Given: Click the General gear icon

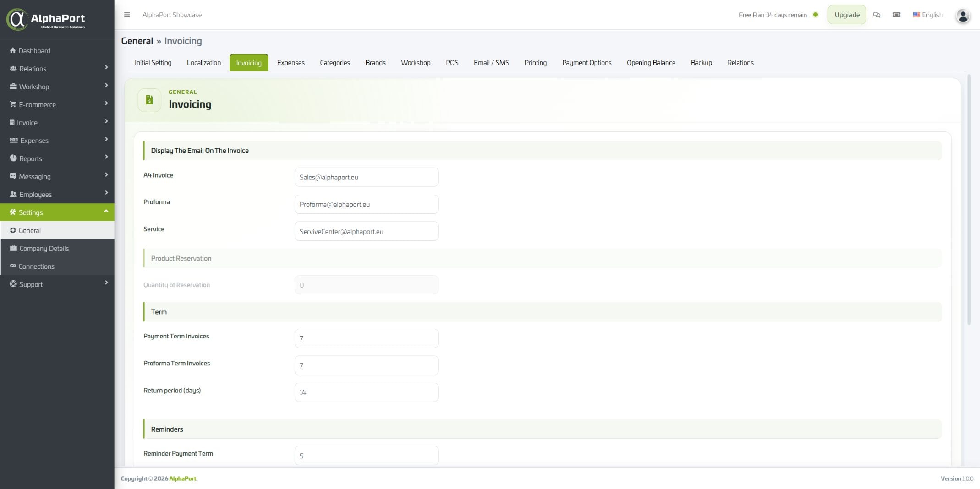Looking at the screenshot, I should point(13,230).
